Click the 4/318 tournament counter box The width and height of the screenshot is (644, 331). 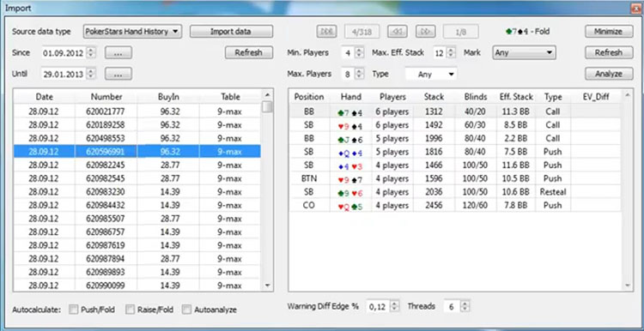(361, 31)
